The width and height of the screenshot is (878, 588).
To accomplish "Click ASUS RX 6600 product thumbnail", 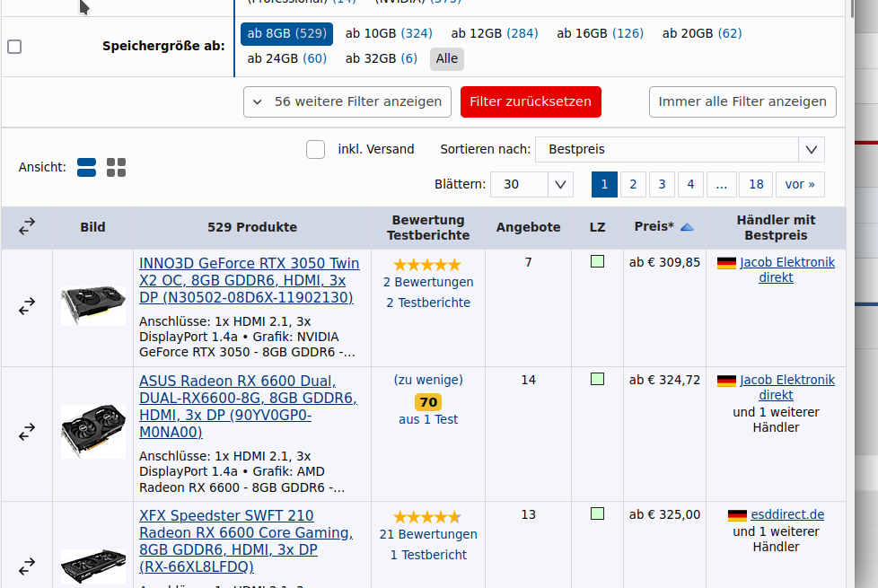I will coord(93,431).
